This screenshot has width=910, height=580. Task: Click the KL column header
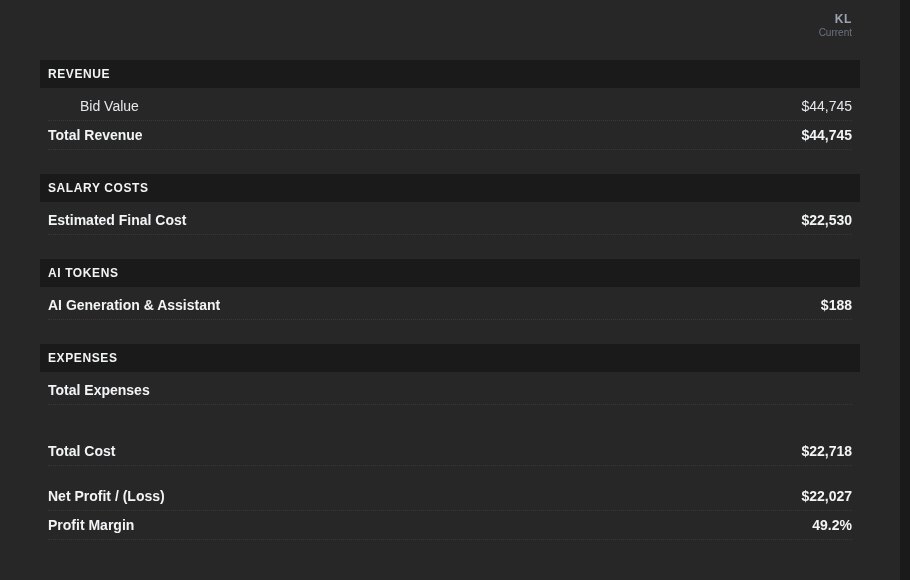[x=842, y=19]
